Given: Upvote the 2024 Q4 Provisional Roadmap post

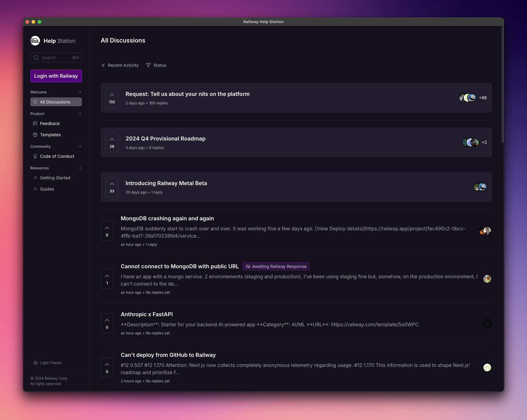Looking at the screenshot, I should click(x=112, y=142).
